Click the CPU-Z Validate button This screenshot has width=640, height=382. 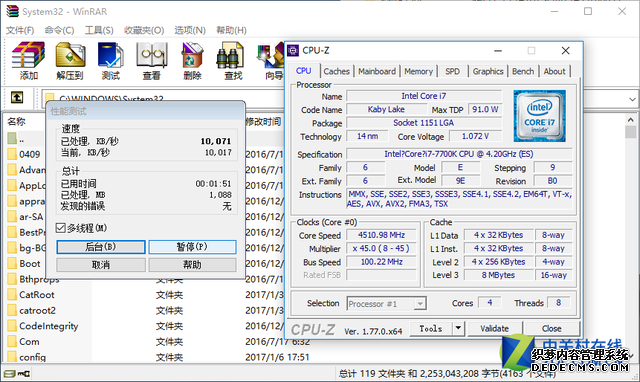[494, 328]
